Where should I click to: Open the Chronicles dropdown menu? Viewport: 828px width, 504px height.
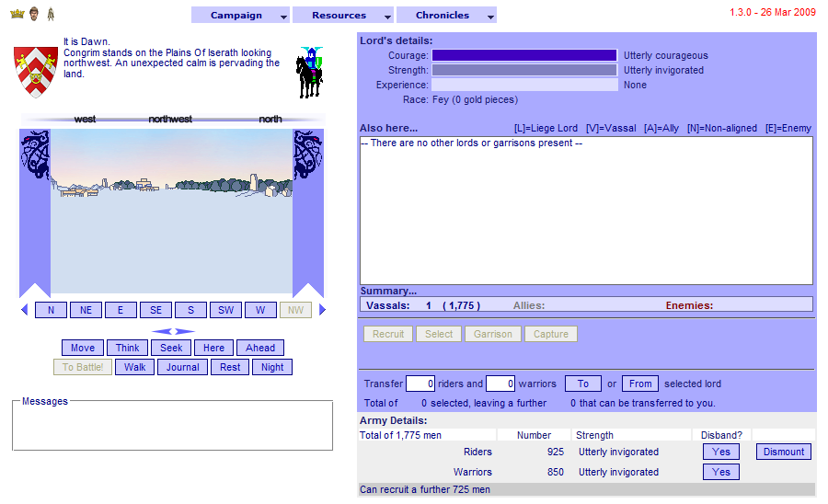click(x=446, y=16)
